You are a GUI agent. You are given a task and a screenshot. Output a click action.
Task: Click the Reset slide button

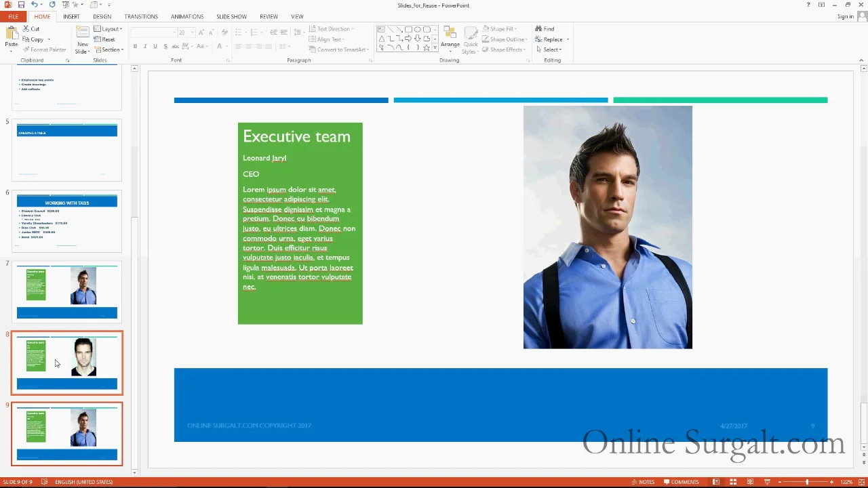(x=104, y=39)
